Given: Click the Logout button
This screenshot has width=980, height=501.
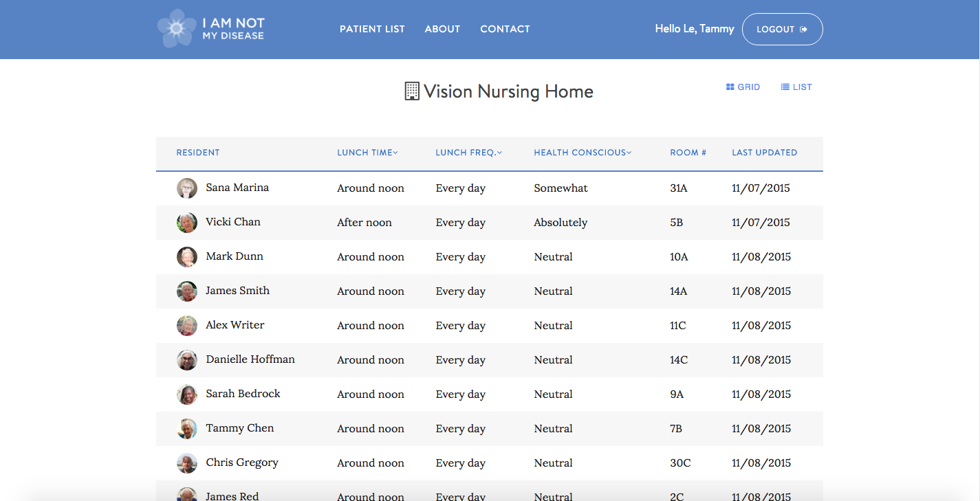Looking at the screenshot, I should pyautogui.click(x=782, y=29).
